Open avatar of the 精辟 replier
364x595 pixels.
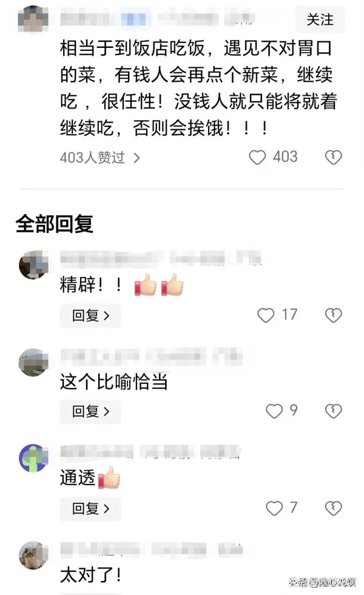tap(33, 264)
